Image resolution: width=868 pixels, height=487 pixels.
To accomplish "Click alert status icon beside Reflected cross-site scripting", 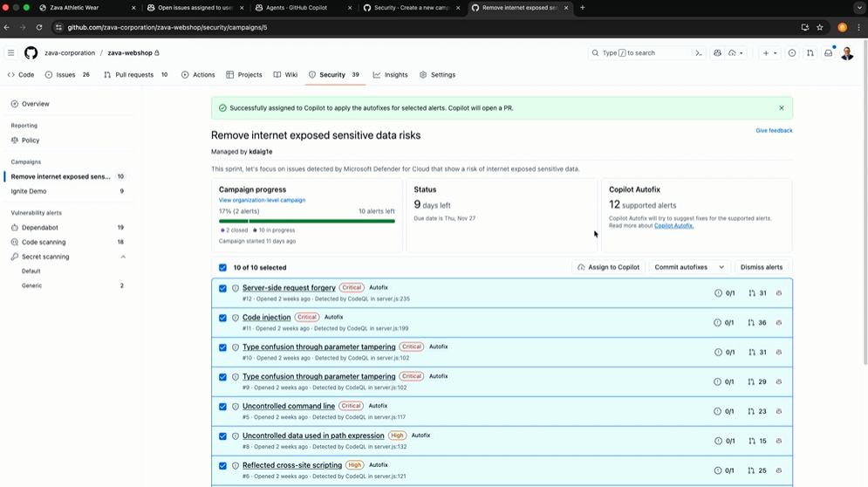I will (236, 465).
